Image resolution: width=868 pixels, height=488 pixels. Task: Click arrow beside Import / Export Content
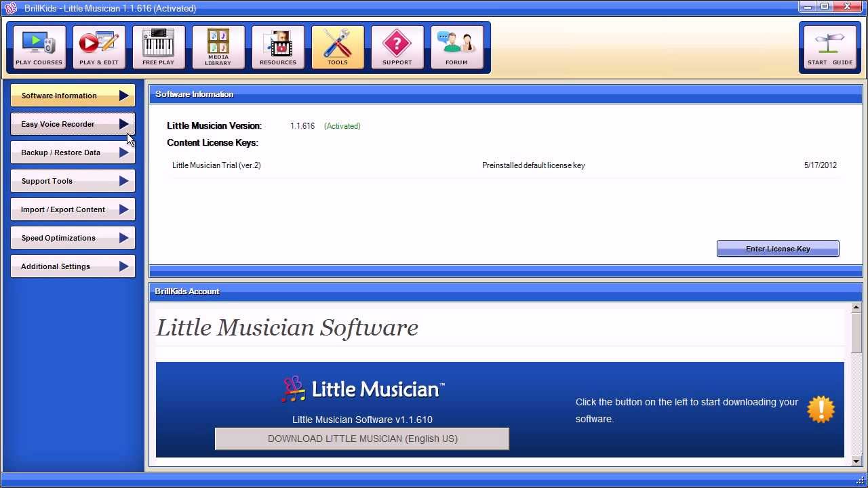(124, 209)
